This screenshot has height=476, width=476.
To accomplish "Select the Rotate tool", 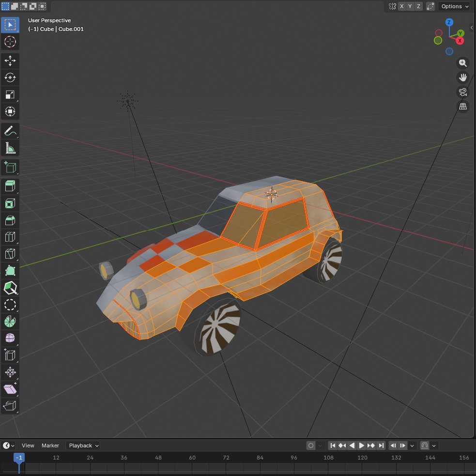I will [10, 77].
